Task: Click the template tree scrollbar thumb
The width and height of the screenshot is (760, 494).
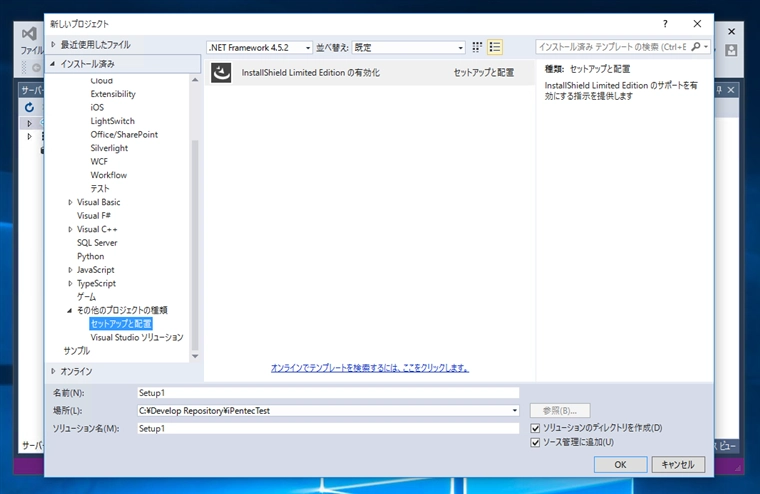Action: (x=195, y=245)
